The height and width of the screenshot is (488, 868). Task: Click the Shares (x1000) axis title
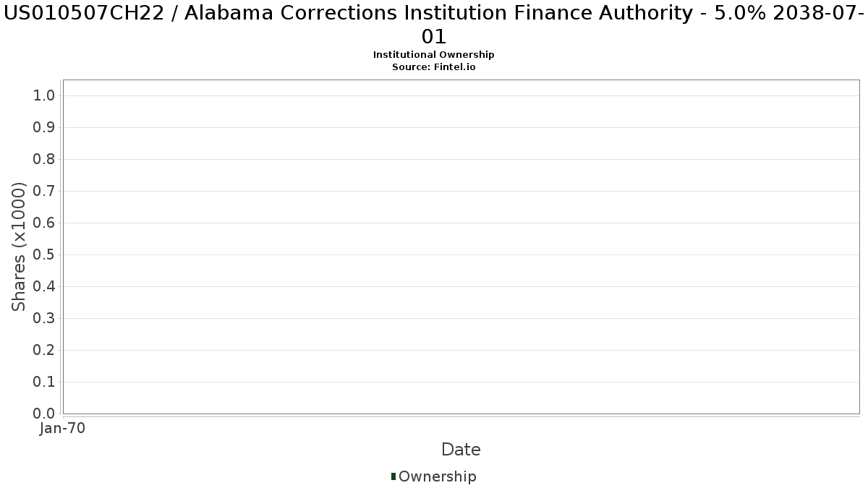(19, 247)
